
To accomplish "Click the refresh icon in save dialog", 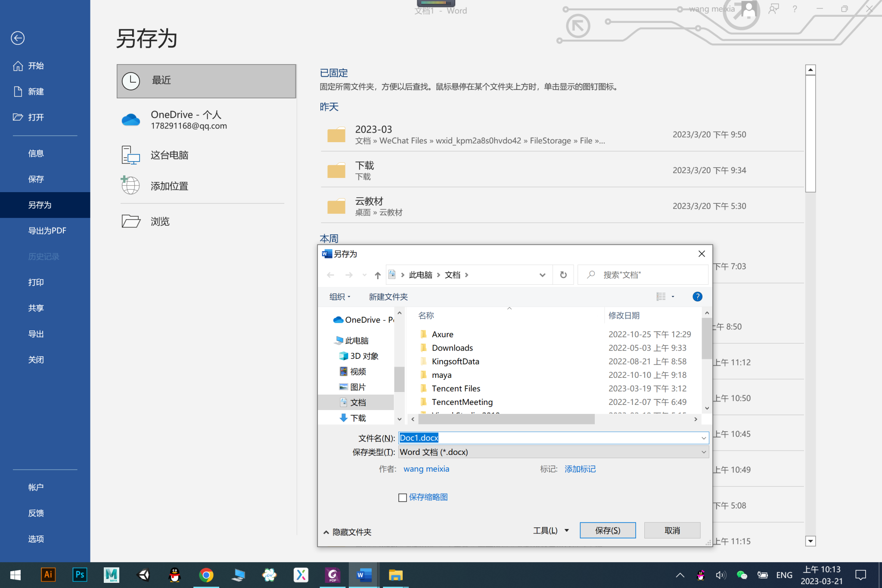I will (x=563, y=275).
